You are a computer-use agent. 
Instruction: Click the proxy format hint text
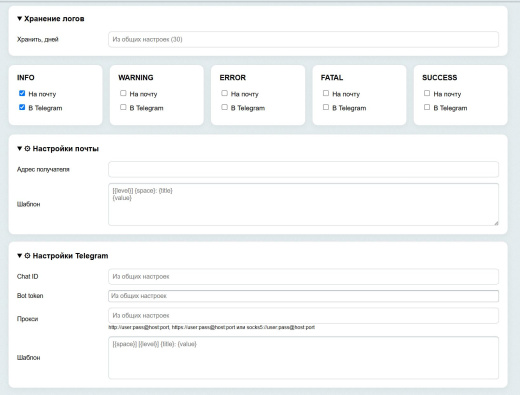(212, 327)
